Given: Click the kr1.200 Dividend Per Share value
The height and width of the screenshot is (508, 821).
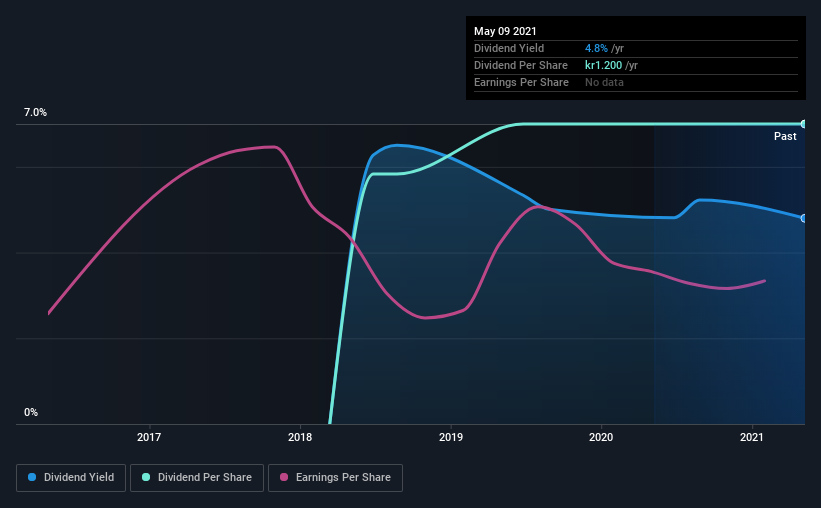Looking at the screenshot, I should click(604, 65).
